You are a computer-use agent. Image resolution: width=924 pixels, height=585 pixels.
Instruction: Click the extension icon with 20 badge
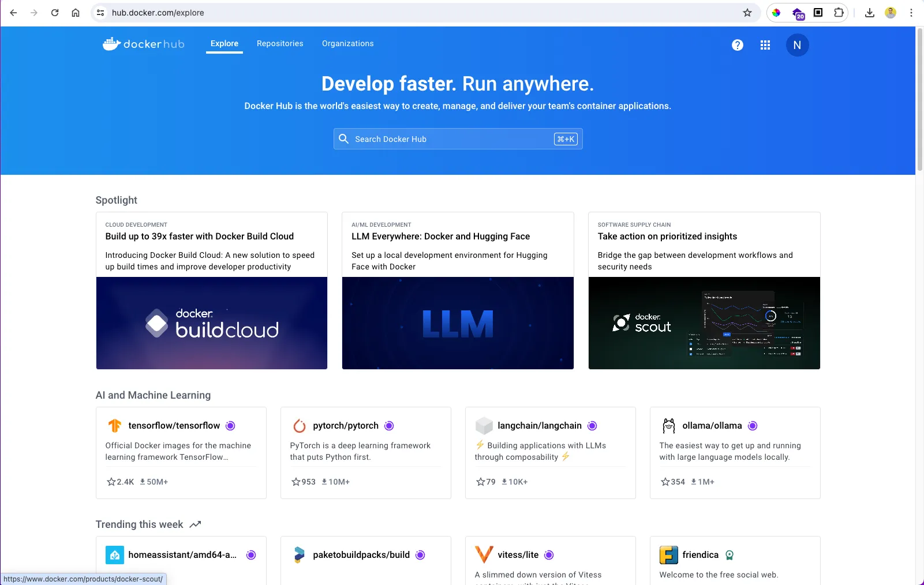tap(798, 13)
